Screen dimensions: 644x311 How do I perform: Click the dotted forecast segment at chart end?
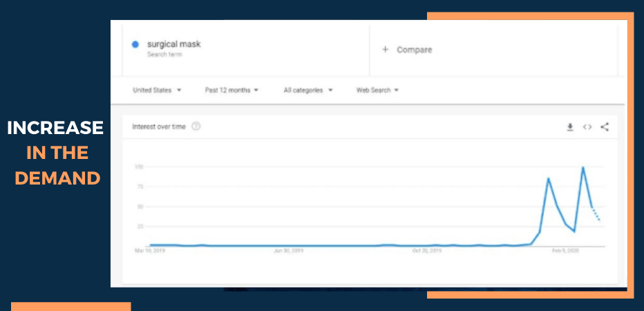click(x=596, y=214)
